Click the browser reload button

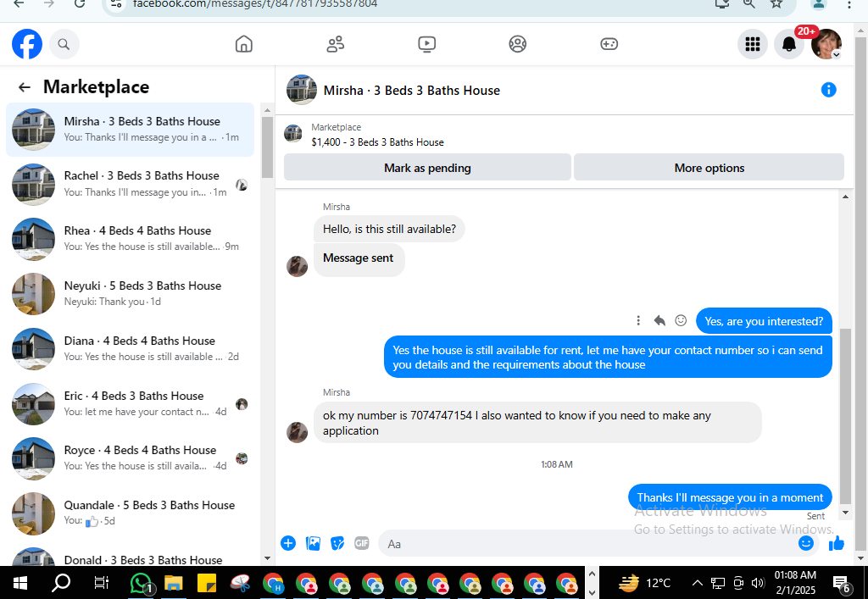(x=80, y=3)
